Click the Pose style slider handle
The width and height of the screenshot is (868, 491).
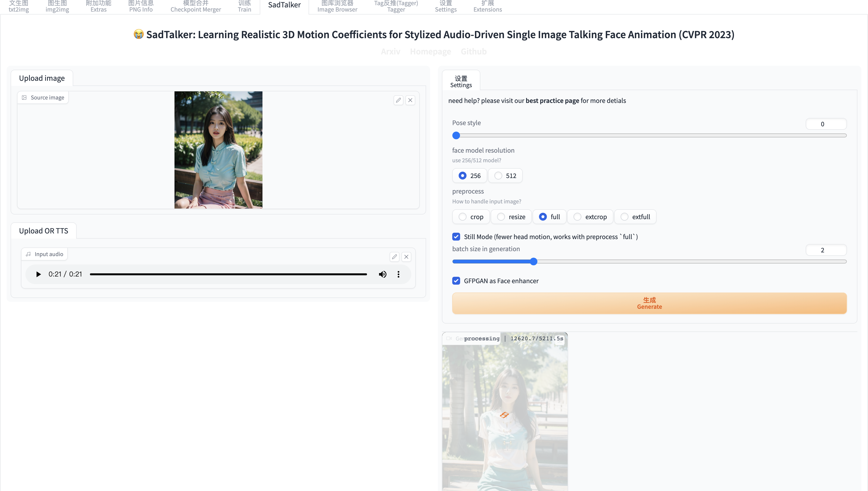456,136
